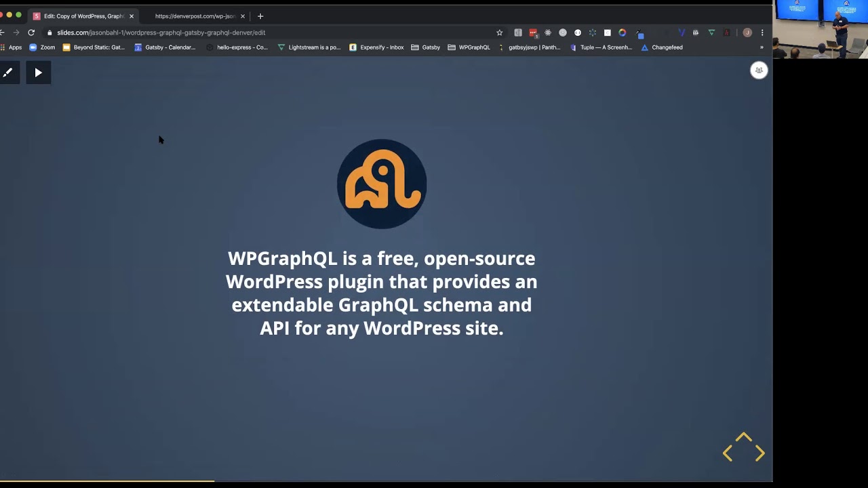Click the WPGraphQL logo image on slide

pyautogui.click(x=382, y=184)
